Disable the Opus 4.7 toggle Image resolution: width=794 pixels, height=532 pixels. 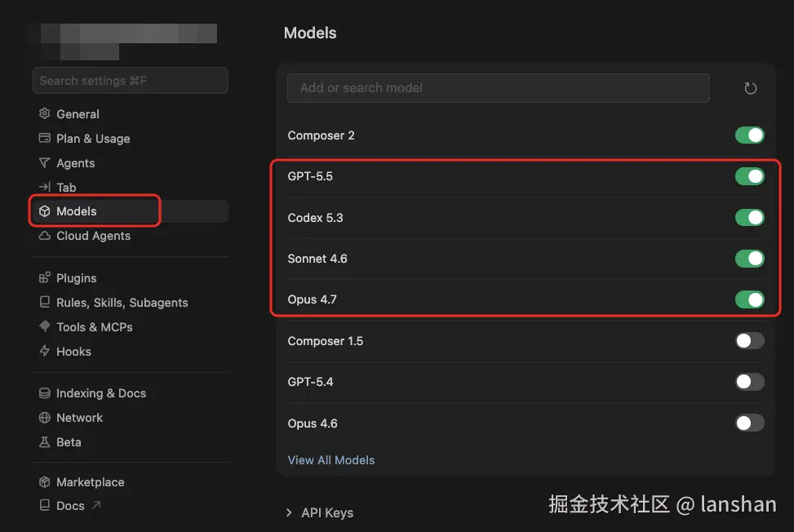click(x=749, y=299)
